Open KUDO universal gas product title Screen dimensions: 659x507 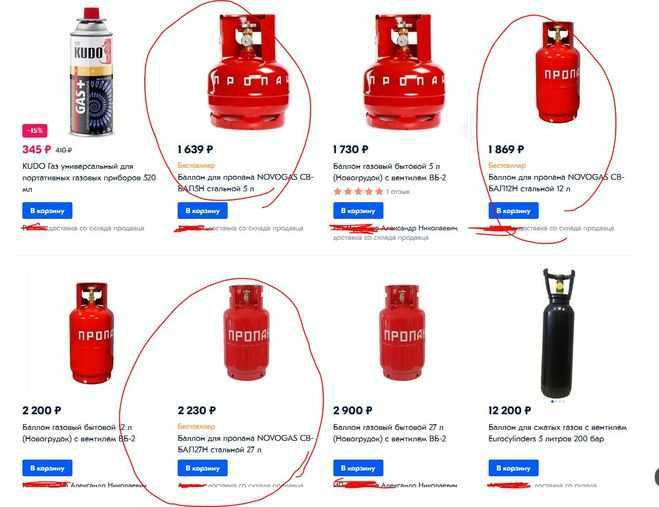coord(89,177)
